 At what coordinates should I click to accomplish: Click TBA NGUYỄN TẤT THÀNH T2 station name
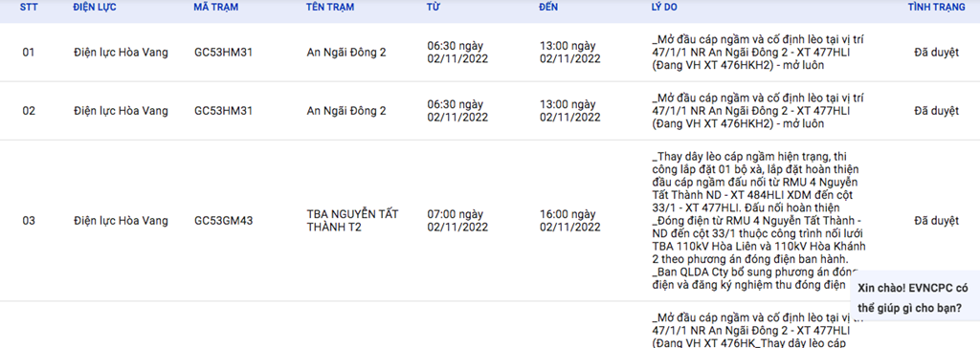point(352,221)
